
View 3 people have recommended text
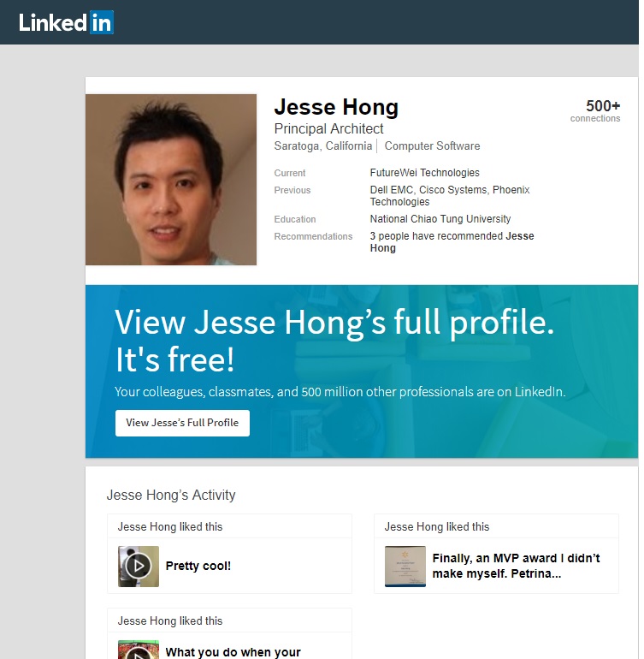(x=452, y=241)
